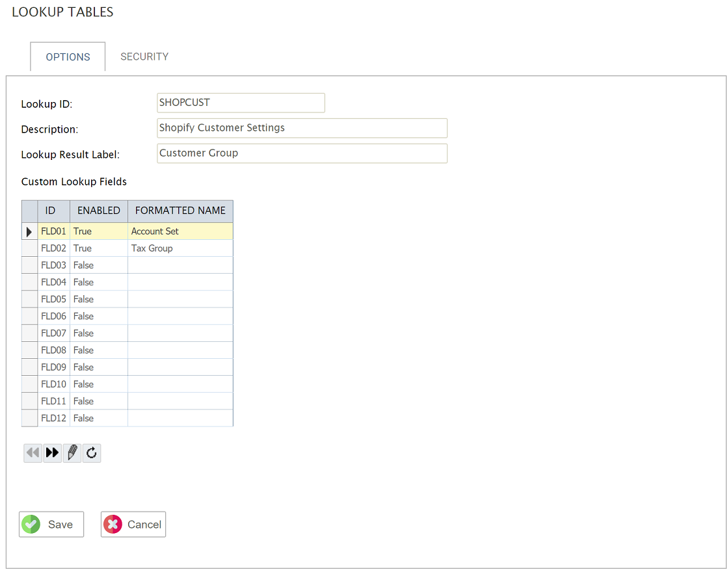Switch to the Security tab

(x=144, y=57)
